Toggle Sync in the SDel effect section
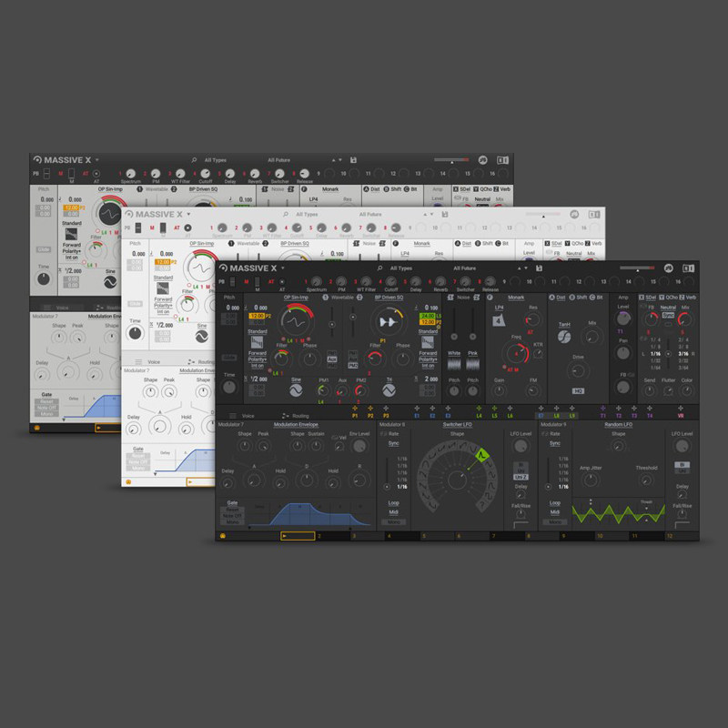The height and width of the screenshot is (728, 728). pyautogui.click(x=668, y=315)
